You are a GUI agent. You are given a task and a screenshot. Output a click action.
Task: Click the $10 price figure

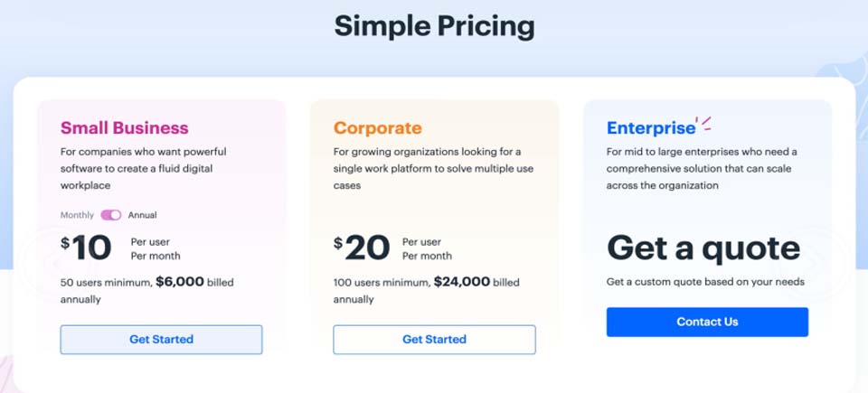86,248
